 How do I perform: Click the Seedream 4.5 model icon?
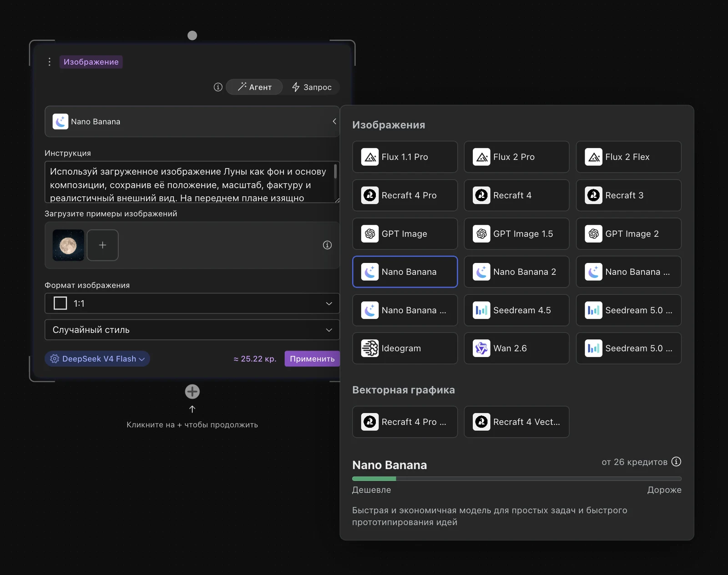(x=481, y=310)
